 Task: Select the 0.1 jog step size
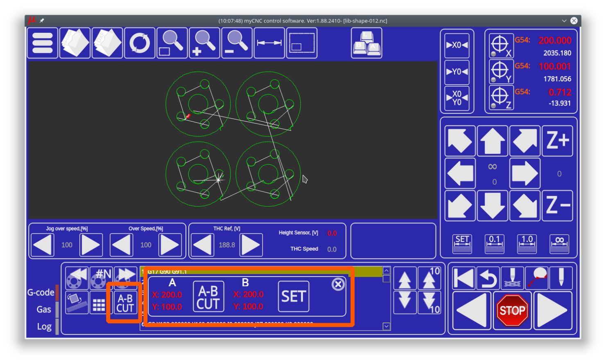pos(494,244)
